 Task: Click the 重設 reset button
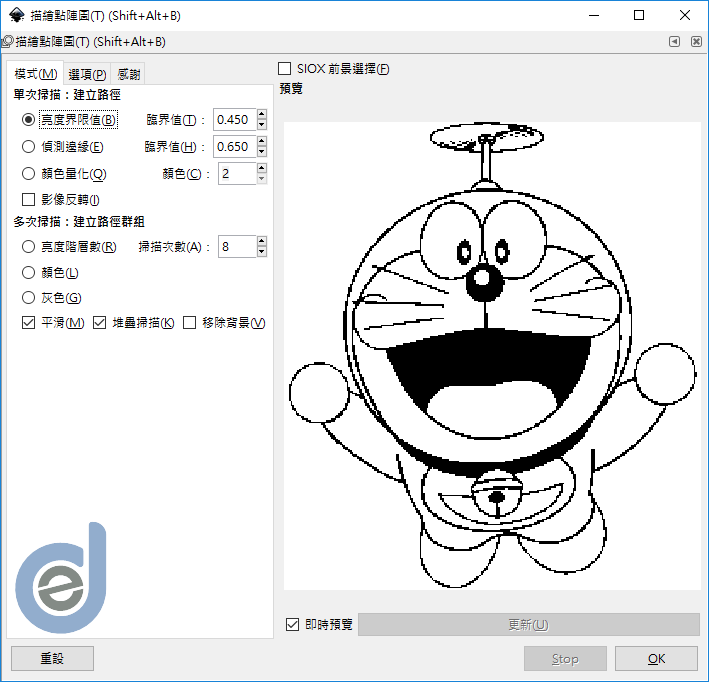(x=52, y=658)
